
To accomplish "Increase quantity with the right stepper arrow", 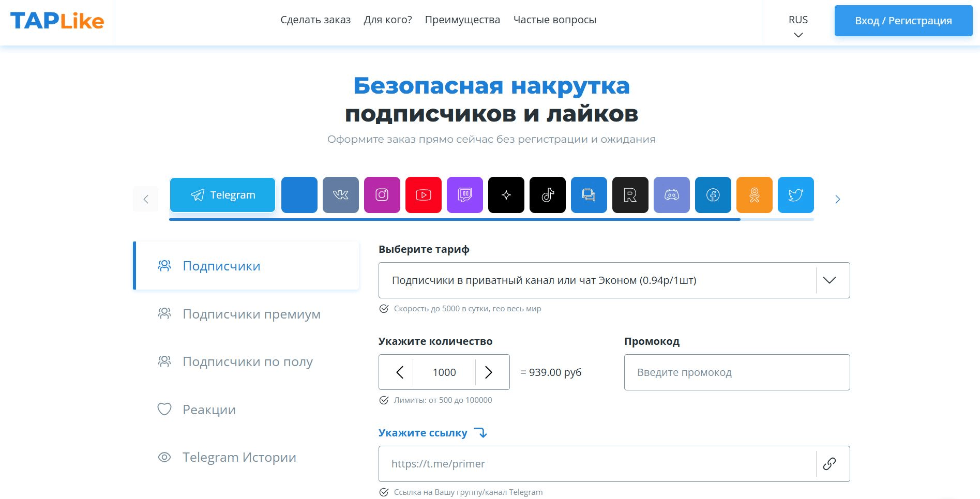I will pos(489,372).
